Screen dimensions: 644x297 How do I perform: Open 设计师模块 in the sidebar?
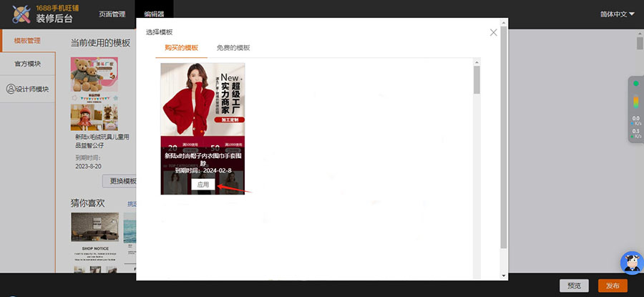click(x=27, y=89)
